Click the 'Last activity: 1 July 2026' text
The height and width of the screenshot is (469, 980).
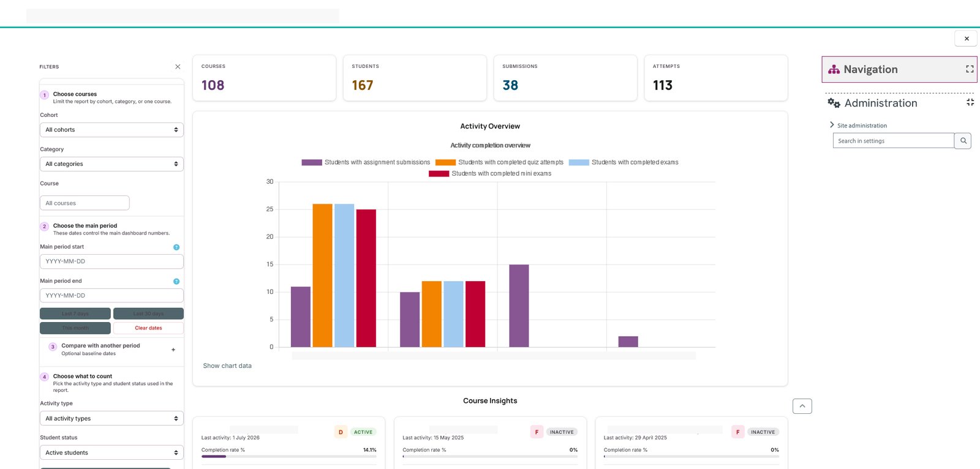click(x=230, y=438)
